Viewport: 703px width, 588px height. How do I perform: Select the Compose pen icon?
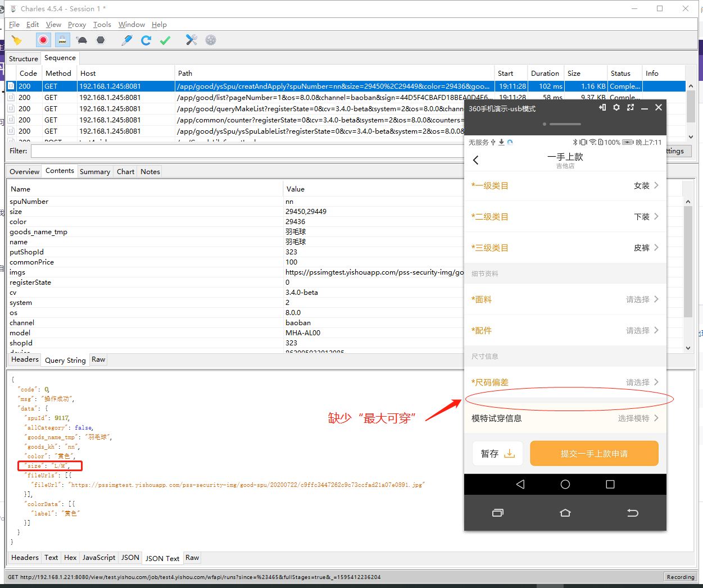click(127, 40)
